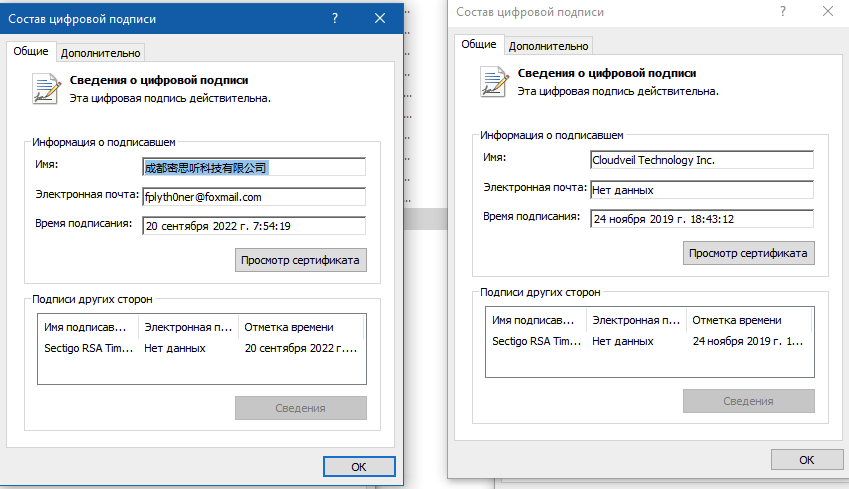
Task: Click the help question mark in left dialog
Action: pos(335,18)
